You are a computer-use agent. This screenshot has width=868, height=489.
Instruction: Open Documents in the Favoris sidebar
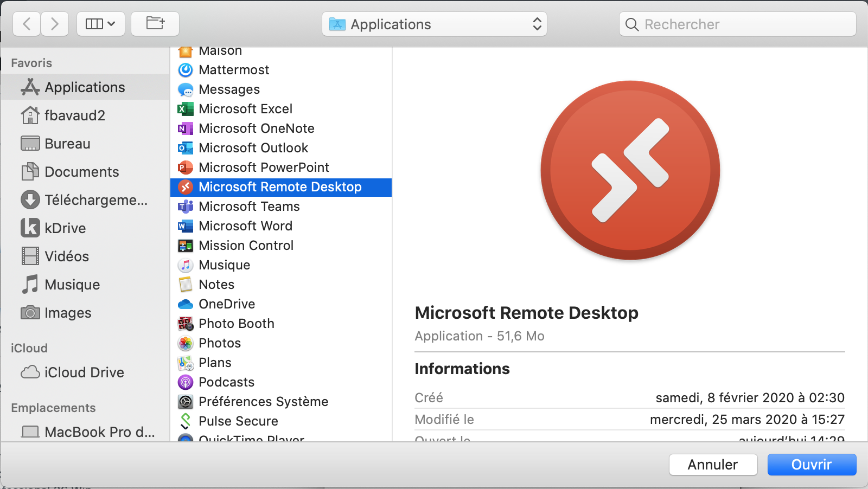[81, 172]
